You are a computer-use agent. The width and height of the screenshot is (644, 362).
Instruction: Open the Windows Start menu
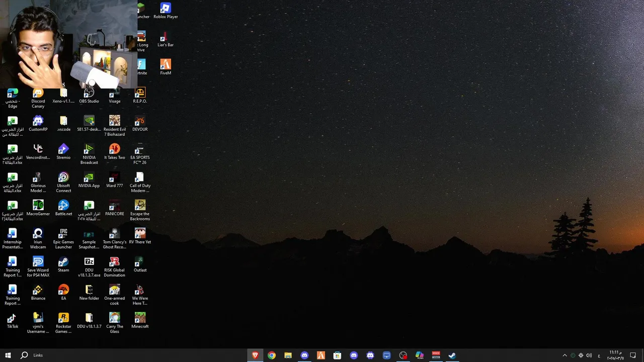[8, 355]
